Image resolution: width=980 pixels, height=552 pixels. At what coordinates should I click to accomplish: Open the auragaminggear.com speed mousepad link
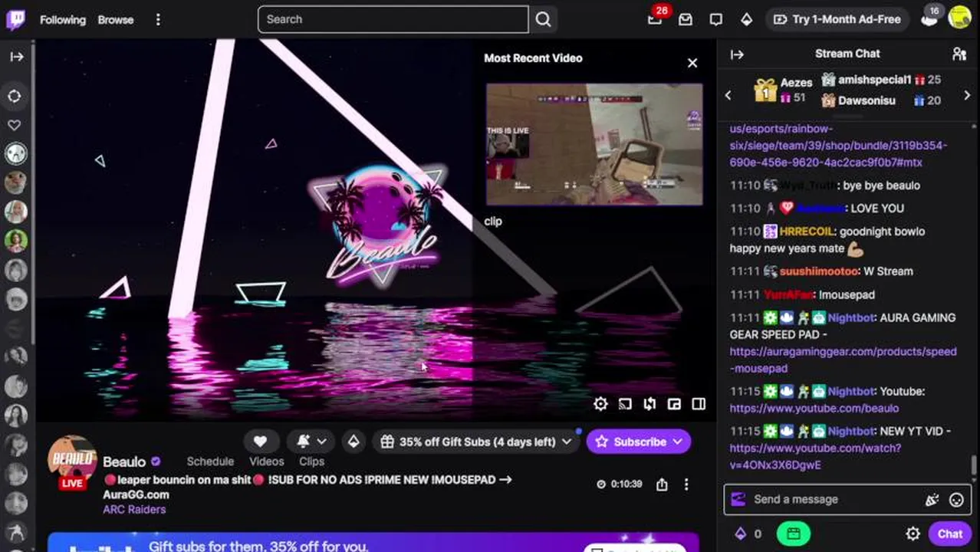tap(843, 360)
